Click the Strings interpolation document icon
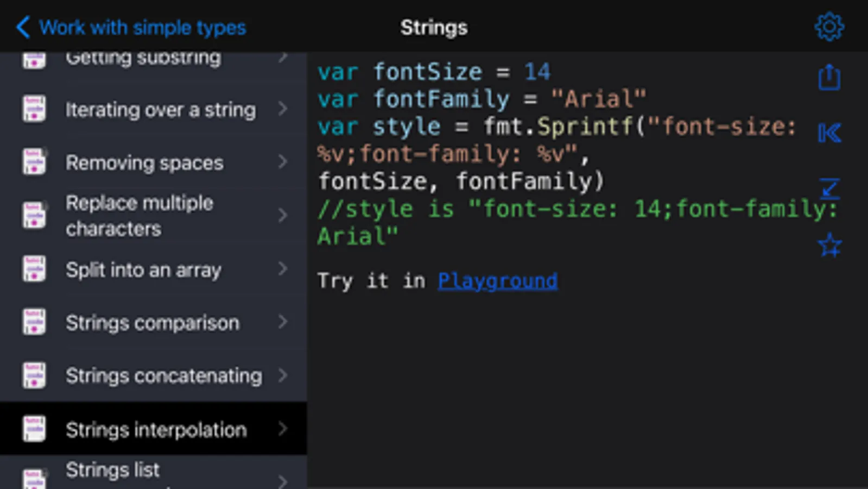This screenshot has height=489, width=868. click(34, 429)
